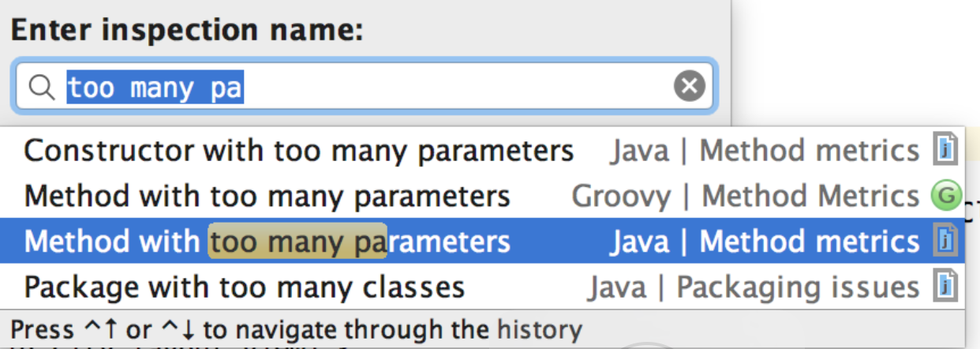Click the 'Enter inspection name:' heading
Image resolution: width=980 pixels, height=349 pixels.
coord(187,31)
